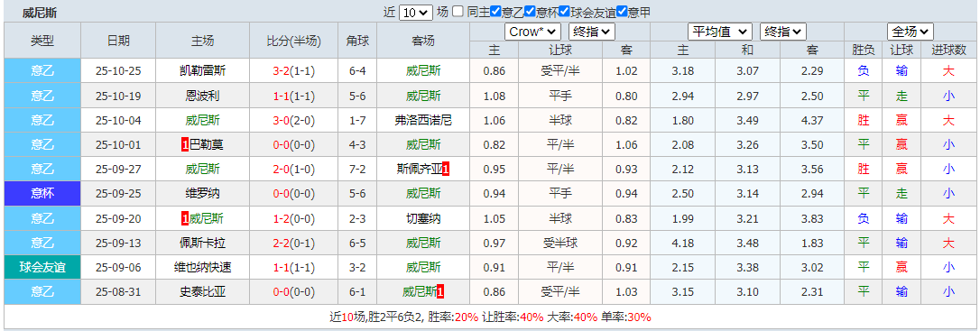Screen dimensions: 980x331
Task: Click the 日期 column header
Action: click(x=118, y=41)
